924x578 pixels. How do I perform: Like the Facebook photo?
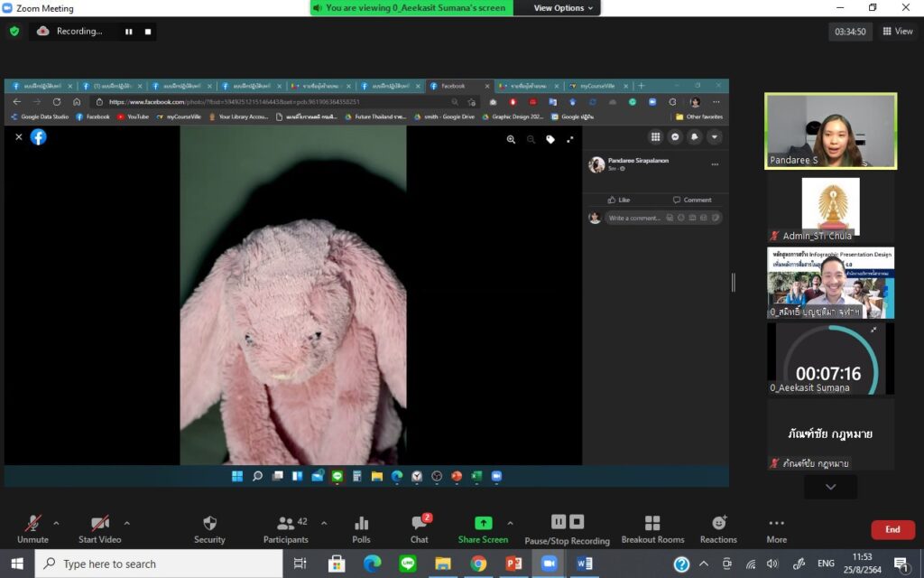619,200
